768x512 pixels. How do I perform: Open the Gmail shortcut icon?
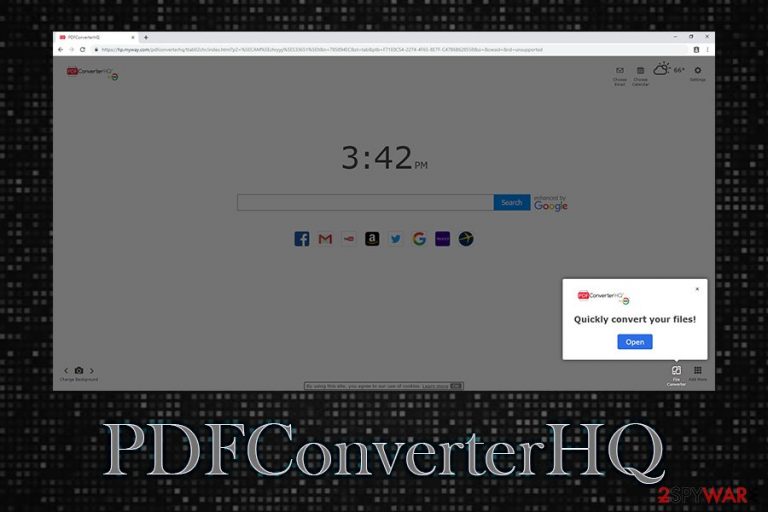(x=325, y=239)
